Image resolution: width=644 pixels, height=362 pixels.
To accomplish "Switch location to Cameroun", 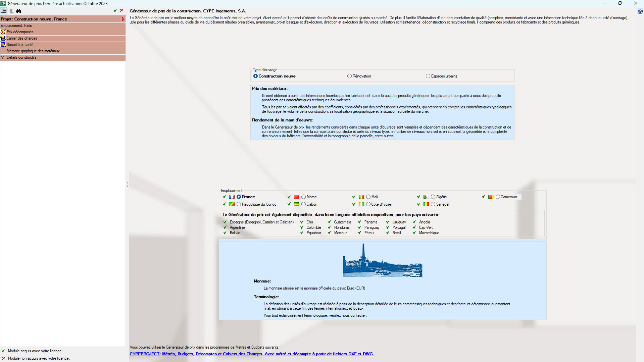I will coord(498,197).
